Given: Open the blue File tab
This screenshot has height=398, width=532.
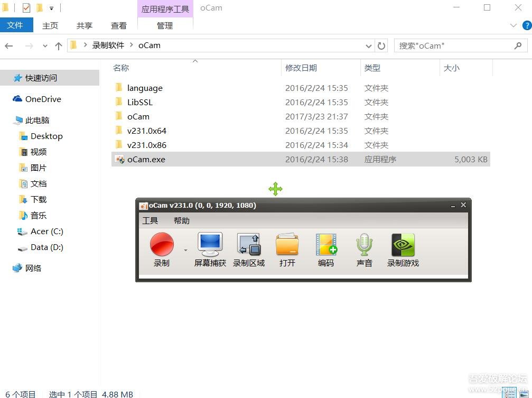Looking at the screenshot, I should coord(16,25).
